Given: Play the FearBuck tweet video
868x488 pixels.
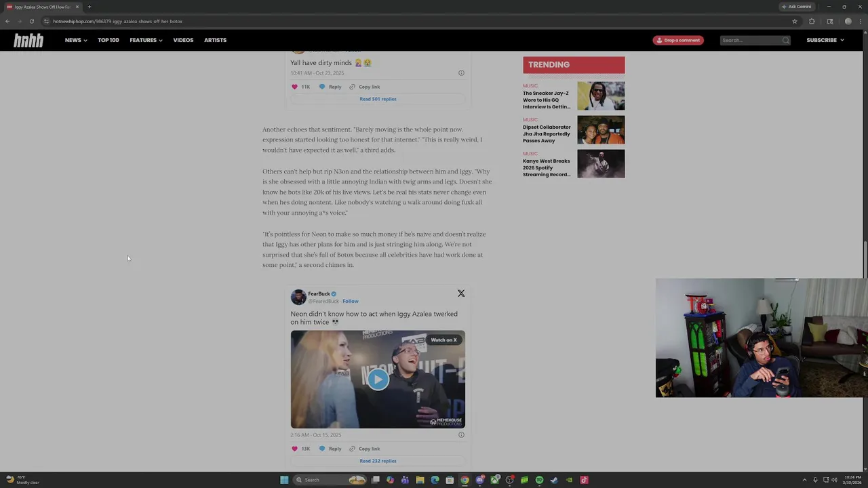Looking at the screenshot, I should [378, 379].
